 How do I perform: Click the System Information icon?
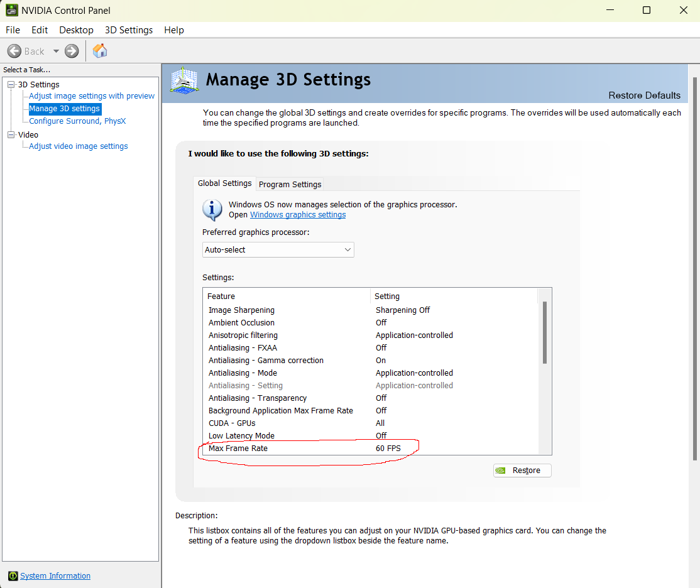pyautogui.click(x=13, y=576)
